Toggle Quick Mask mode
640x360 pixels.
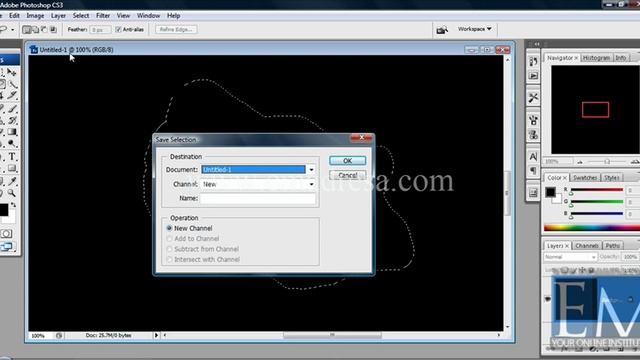pyautogui.click(x=7, y=233)
